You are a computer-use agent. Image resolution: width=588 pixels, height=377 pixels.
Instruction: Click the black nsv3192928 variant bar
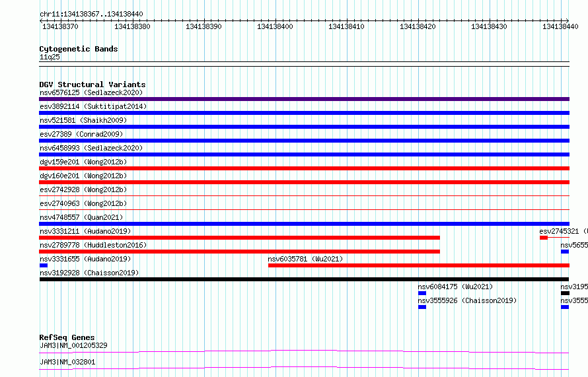click(304, 279)
